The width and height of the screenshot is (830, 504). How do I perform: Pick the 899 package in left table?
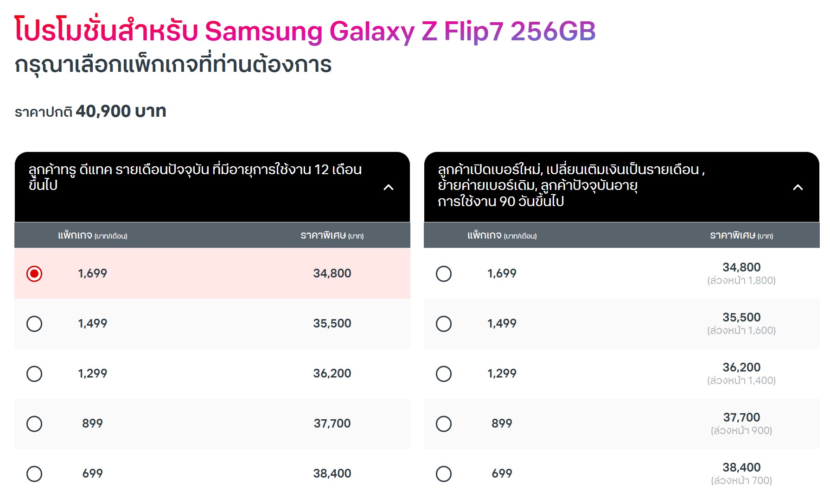point(34,424)
